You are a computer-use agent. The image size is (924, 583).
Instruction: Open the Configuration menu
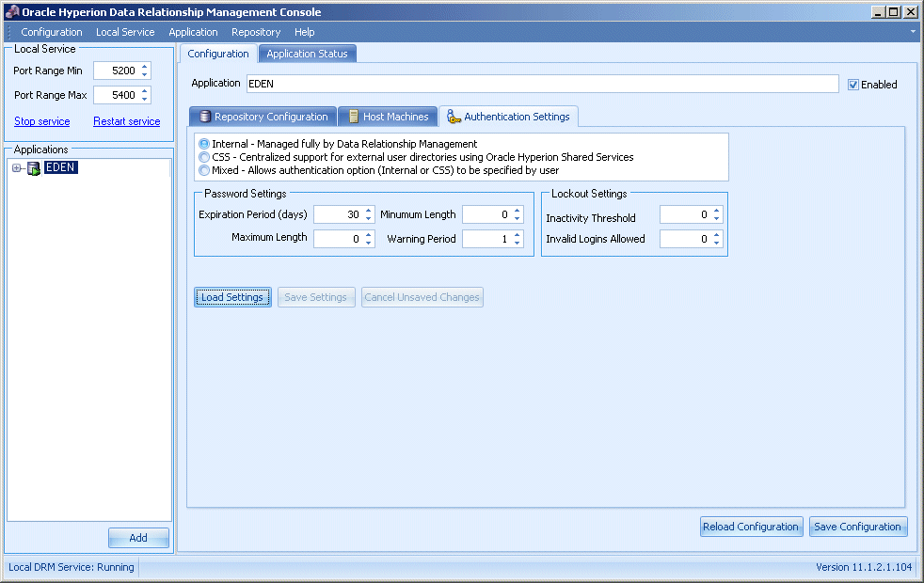coord(51,32)
